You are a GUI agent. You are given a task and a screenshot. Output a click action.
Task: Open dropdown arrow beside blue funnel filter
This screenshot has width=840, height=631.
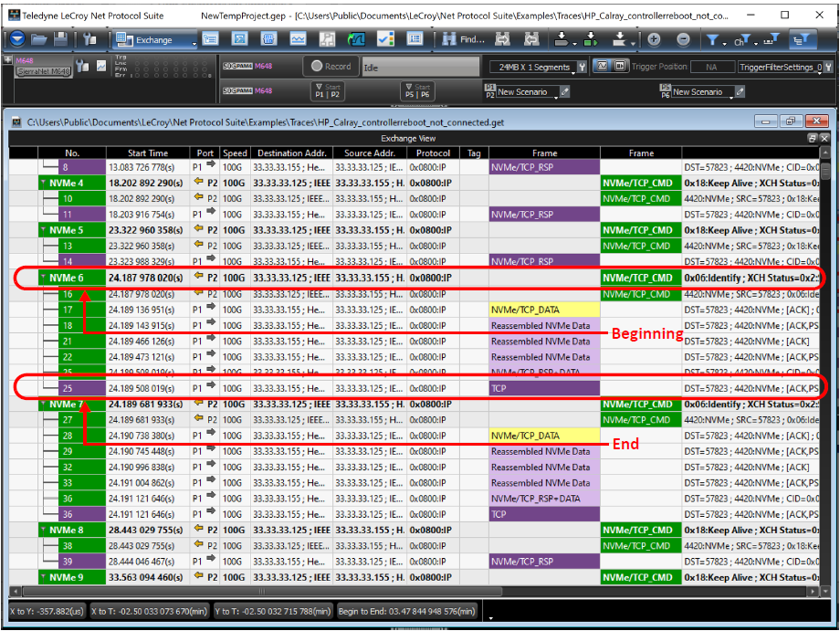(x=724, y=43)
